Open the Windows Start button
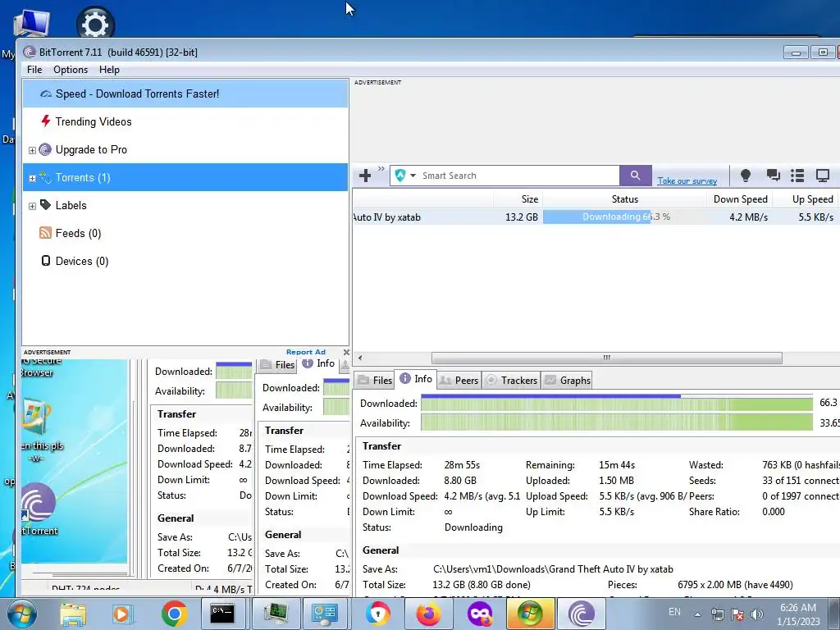Image resolution: width=840 pixels, height=630 pixels. (x=21, y=614)
